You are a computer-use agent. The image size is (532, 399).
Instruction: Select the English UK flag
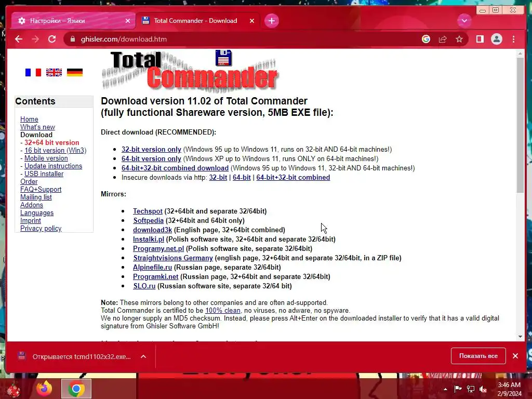[x=54, y=72]
